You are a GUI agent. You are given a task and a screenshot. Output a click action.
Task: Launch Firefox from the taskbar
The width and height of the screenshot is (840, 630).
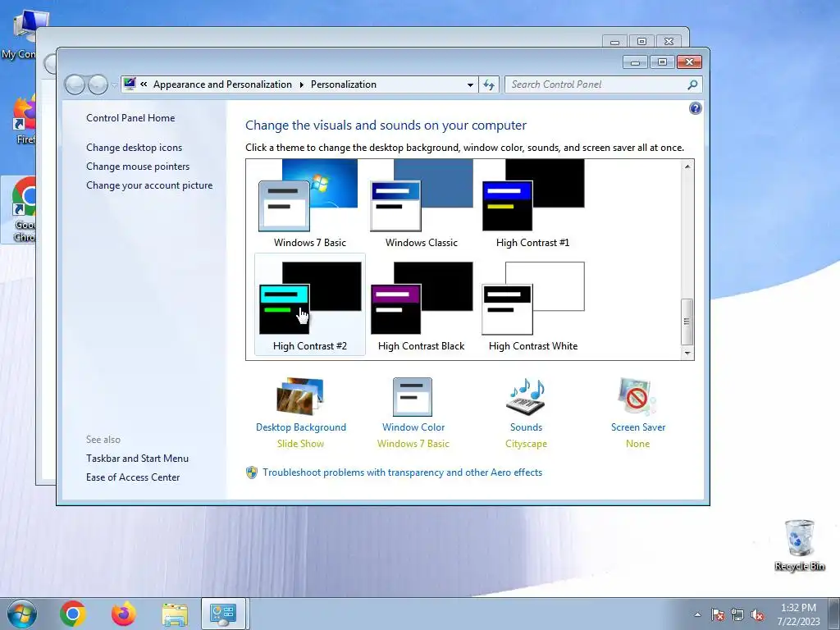coord(123,614)
